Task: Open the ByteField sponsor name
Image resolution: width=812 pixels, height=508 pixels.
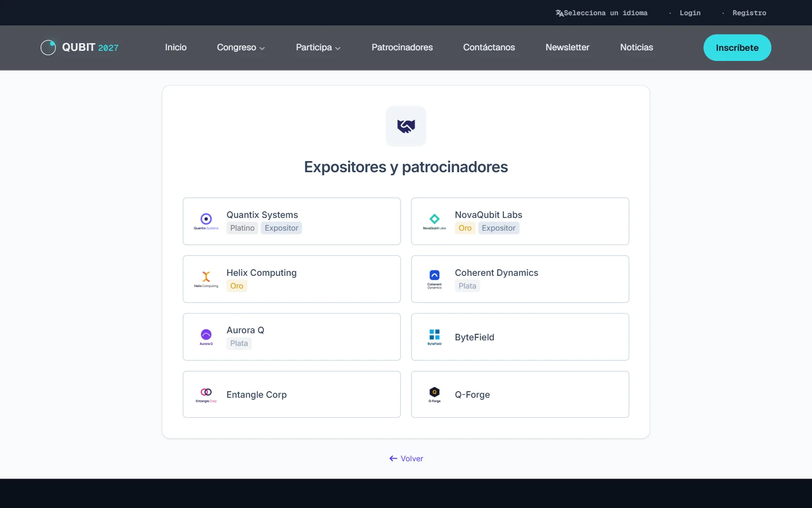Action: click(475, 337)
